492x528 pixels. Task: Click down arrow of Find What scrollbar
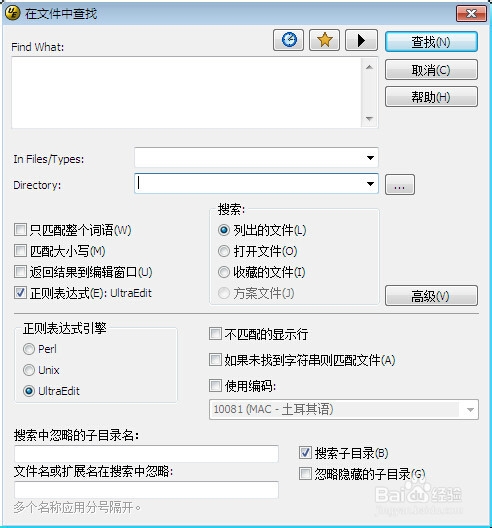[369, 119]
